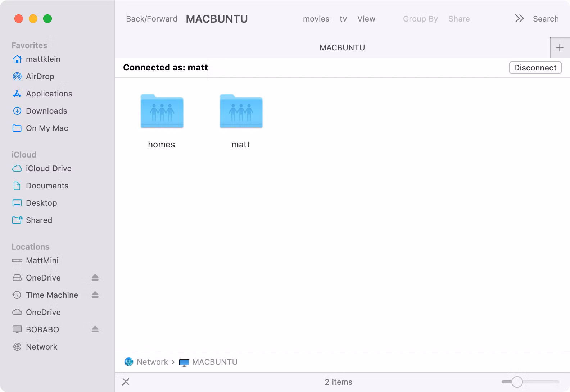Click the 2 items status text

pos(339,382)
